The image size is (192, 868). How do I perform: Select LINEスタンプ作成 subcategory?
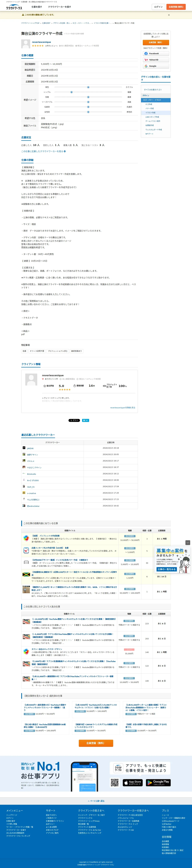[152, 117]
